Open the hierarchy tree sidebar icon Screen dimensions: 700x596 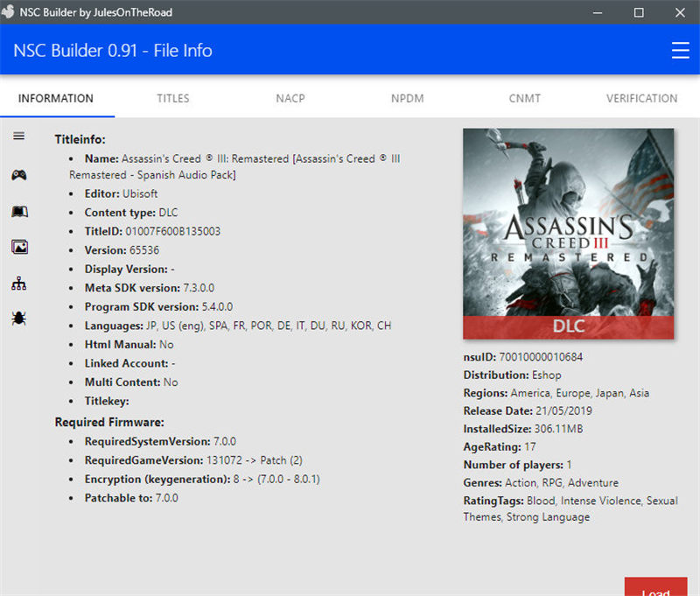[x=18, y=284]
